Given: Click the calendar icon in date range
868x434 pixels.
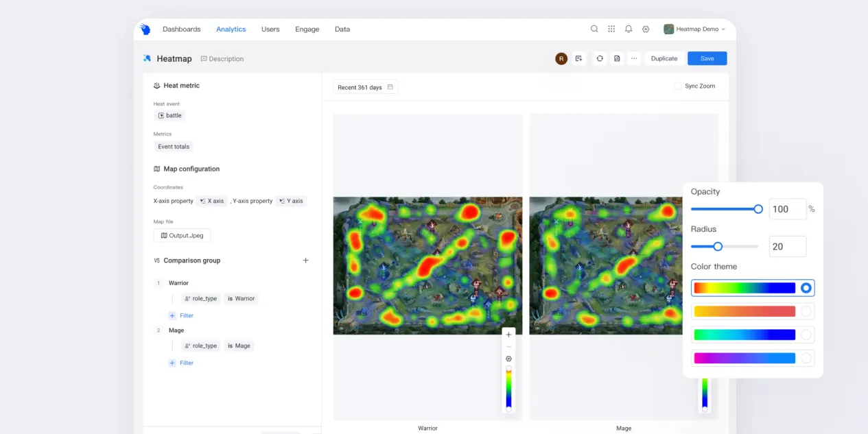Looking at the screenshot, I should pyautogui.click(x=390, y=87).
